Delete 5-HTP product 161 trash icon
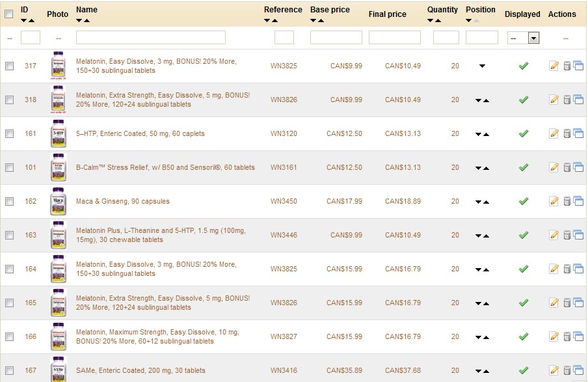 coord(567,133)
